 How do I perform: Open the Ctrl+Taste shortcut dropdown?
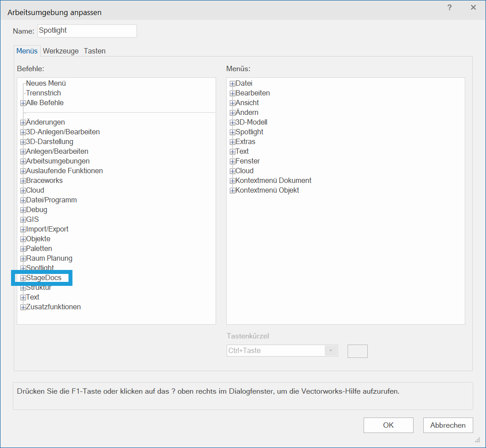330,351
